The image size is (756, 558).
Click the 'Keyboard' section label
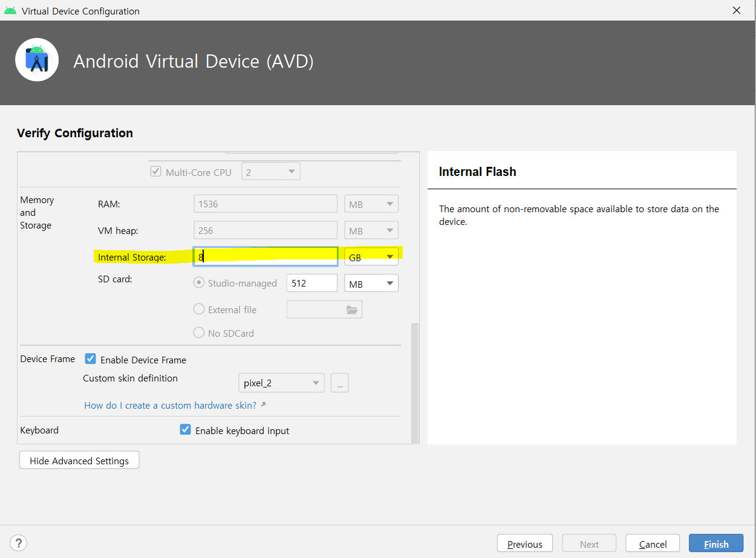[x=39, y=430]
